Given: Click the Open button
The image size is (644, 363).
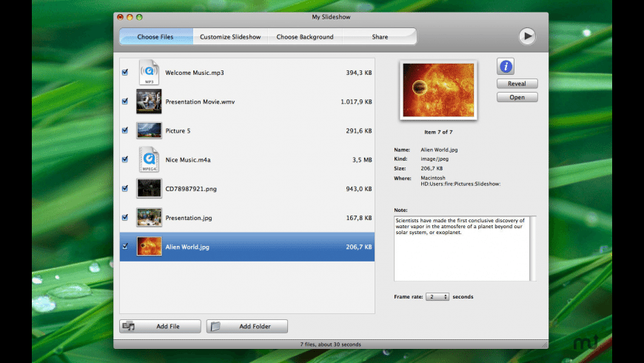Looking at the screenshot, I should pos(517,98).
